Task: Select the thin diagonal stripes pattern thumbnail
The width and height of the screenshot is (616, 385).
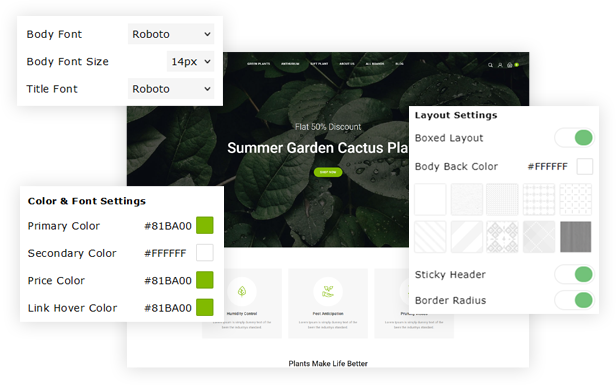Action: click(430, 237)
